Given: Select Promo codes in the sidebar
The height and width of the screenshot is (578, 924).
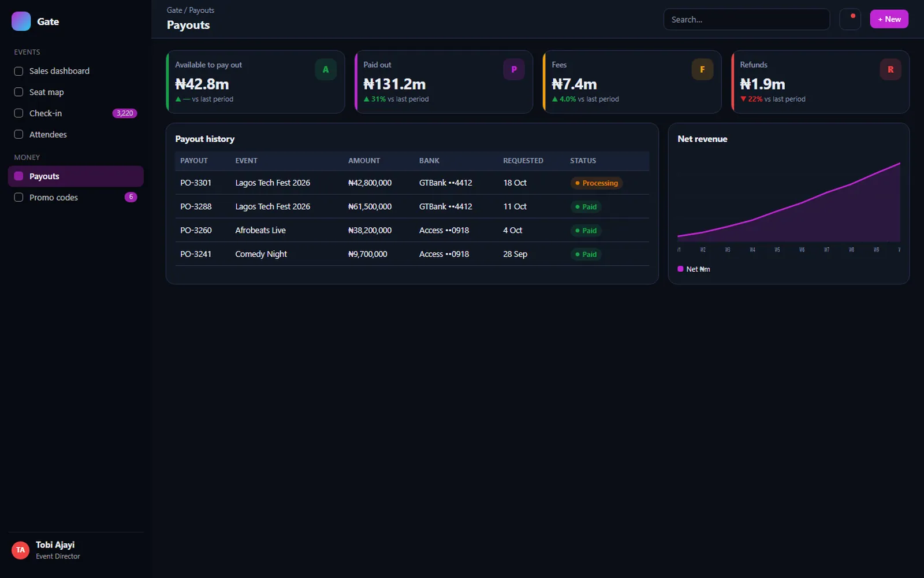Looking at the screenshot, I should [x=76, y=198].
